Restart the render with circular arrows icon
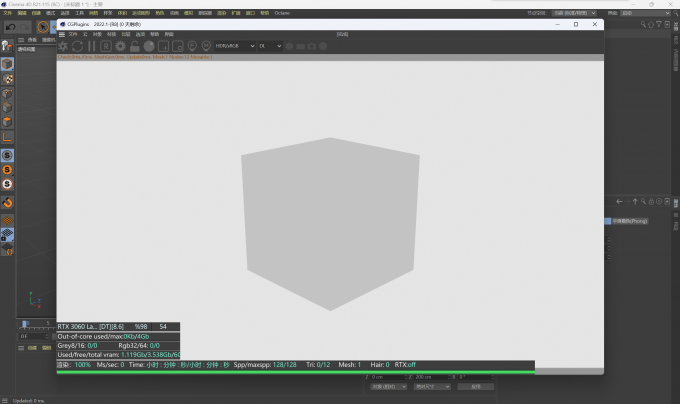 77,46
